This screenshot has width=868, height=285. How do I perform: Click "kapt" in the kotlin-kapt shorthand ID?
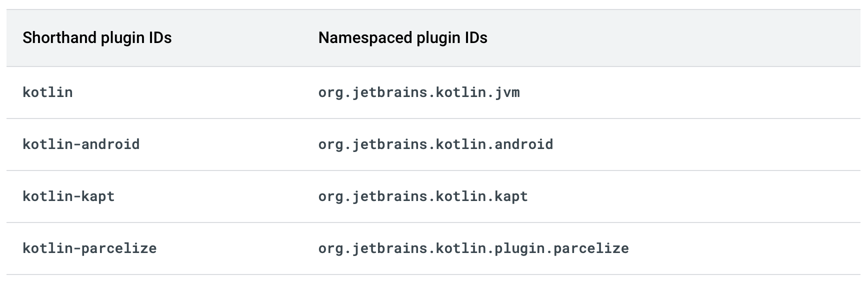pyautogui.click(x=98, y=196)
